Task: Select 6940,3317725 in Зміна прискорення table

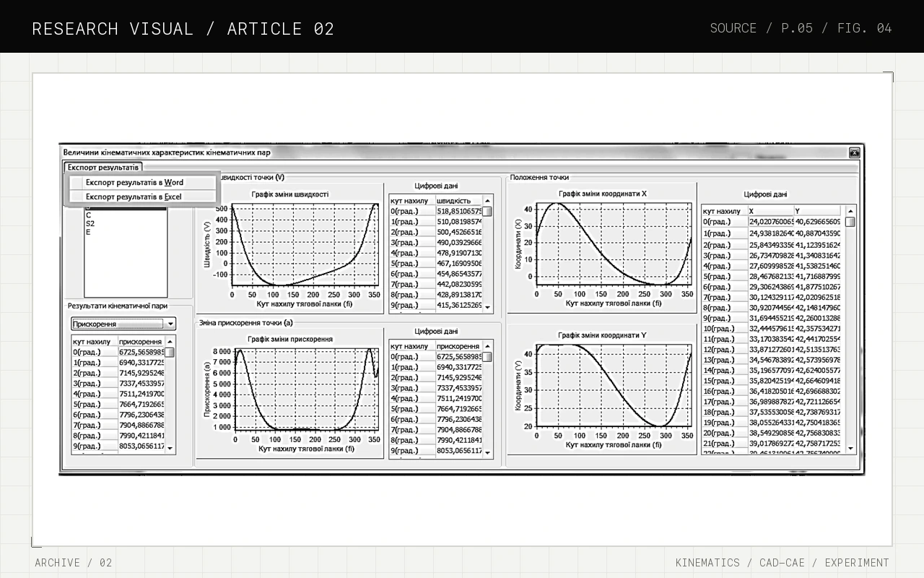Action: point(459,367)
